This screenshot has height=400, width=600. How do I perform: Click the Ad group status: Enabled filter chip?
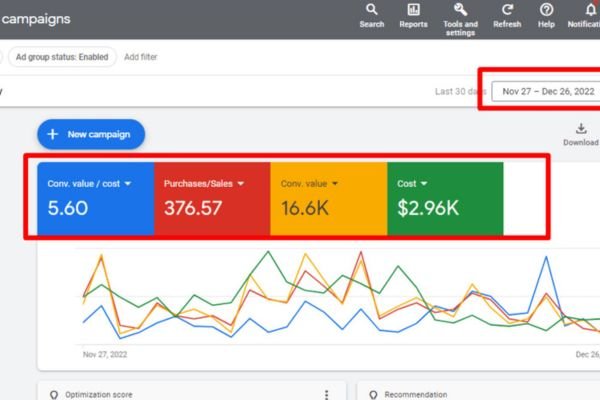coord(62,57)
